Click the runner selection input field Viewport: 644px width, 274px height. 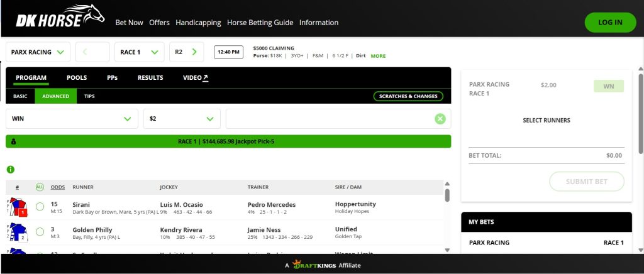pos(338,119)
